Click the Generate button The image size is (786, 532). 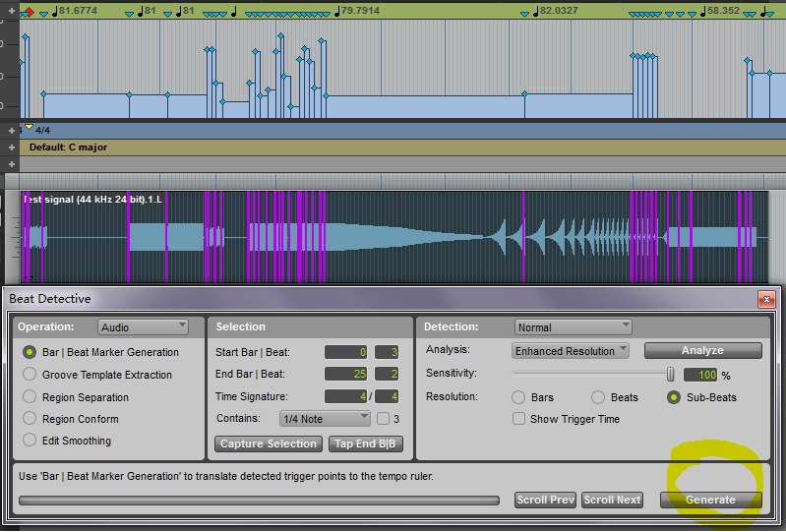[x=710, y=500]
